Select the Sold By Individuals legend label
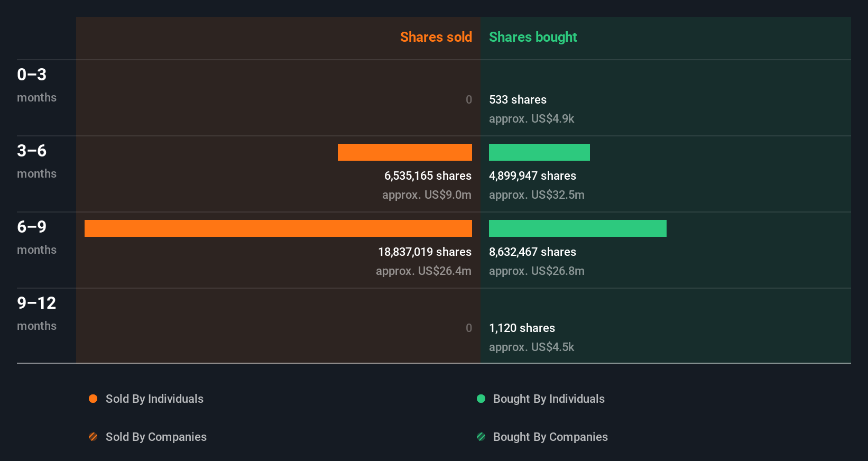The image size is (868, 461). (154, 399)
